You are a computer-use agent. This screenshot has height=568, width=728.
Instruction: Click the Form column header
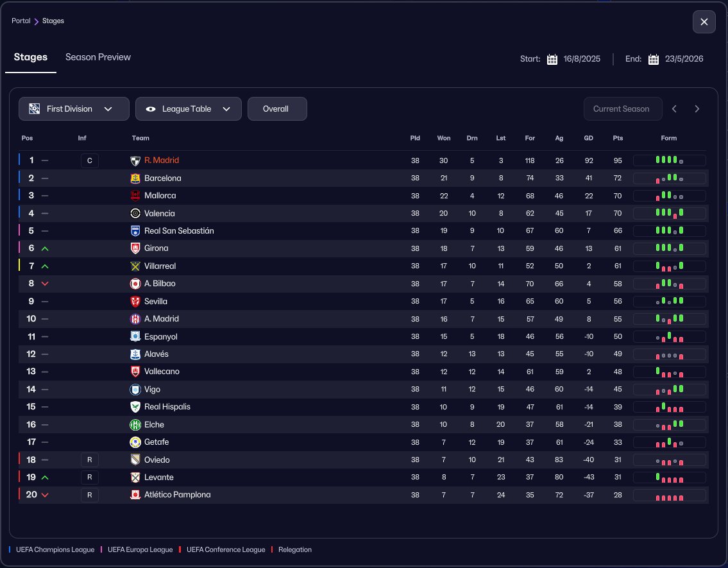click(x=668, y=138)
